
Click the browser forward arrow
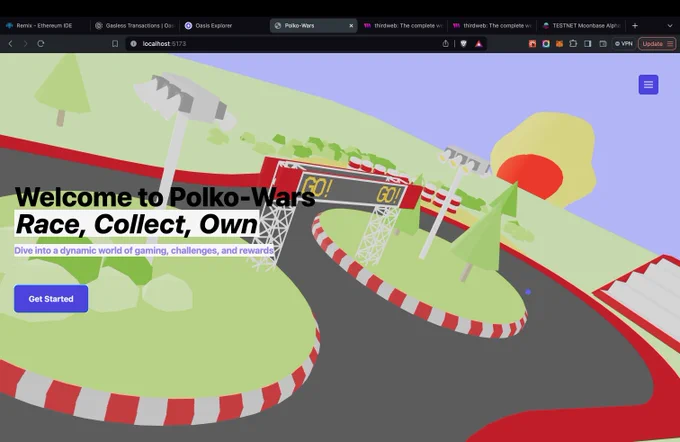pyautogui.click(x=25, y=44)
